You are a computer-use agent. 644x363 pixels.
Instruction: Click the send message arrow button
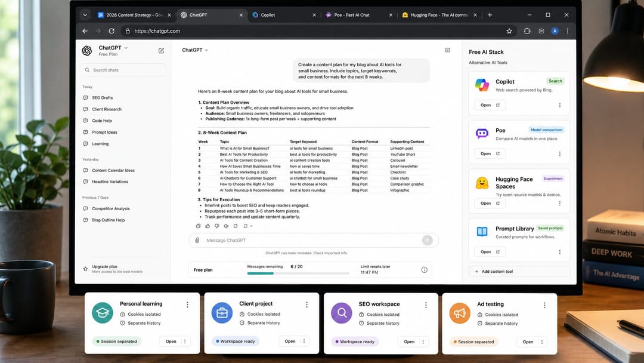point(427,240)
